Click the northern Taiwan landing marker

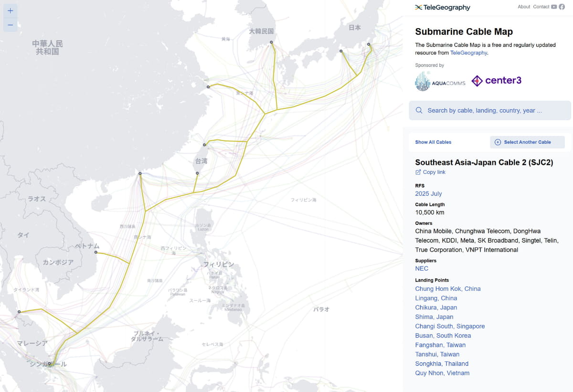tap(204, 145)
